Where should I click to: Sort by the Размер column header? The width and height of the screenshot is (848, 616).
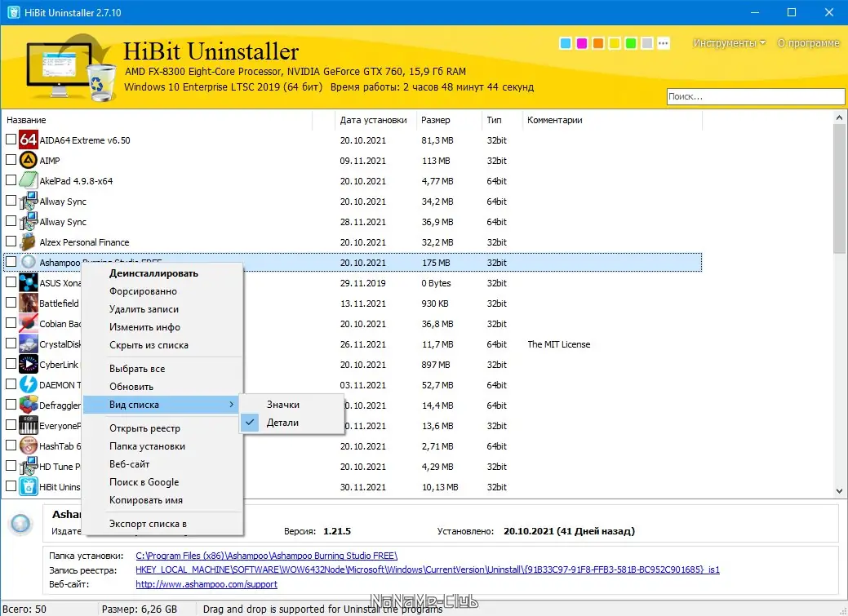tap(448, 120)
